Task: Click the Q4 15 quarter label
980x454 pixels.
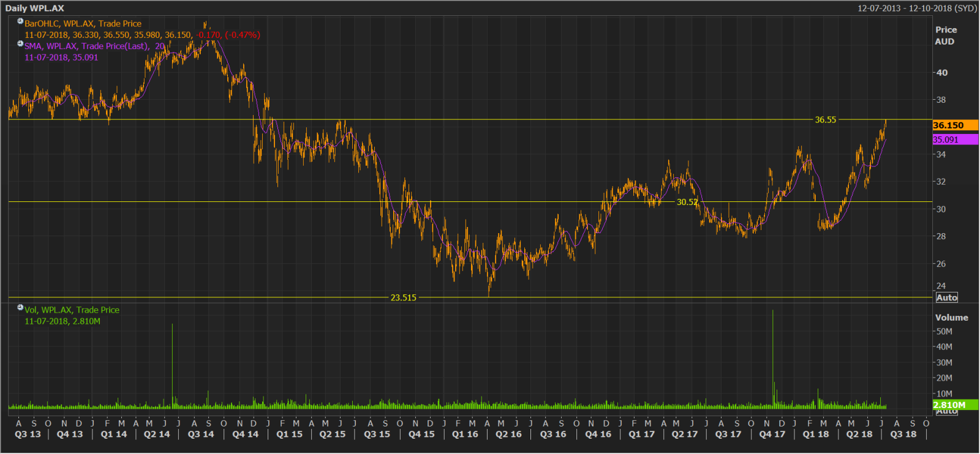Action: pyautogui.click(x=421, y=434)
